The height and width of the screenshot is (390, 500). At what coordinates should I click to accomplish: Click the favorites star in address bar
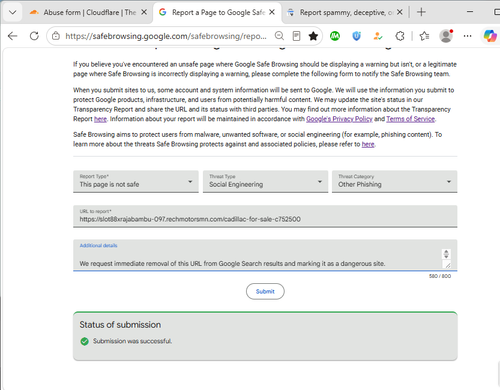click(x=313, y=36)
